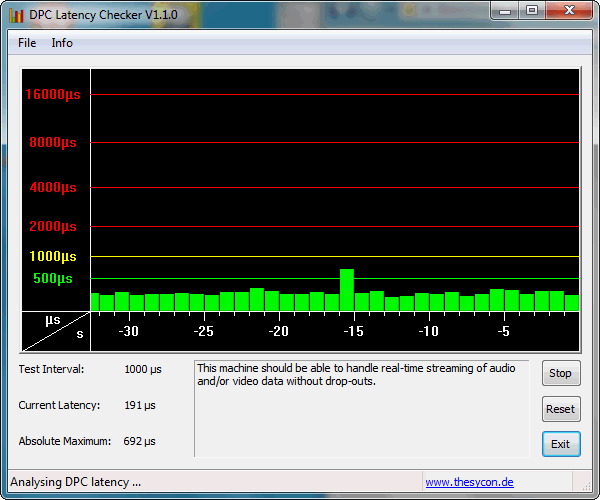This screenshot has height=500, width=600.
Task: Click the -15 time axis label
Action: click(x=354, y=331)
